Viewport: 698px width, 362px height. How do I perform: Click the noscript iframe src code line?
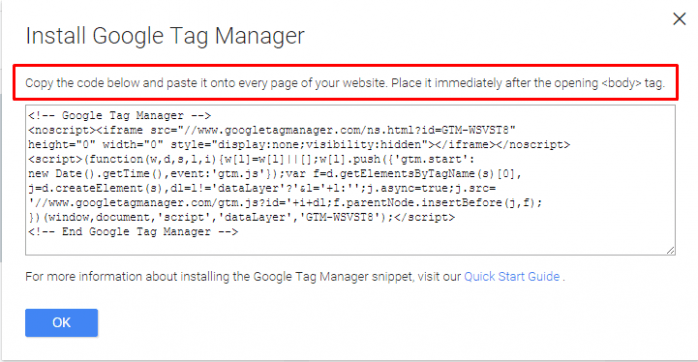point(272,130)
